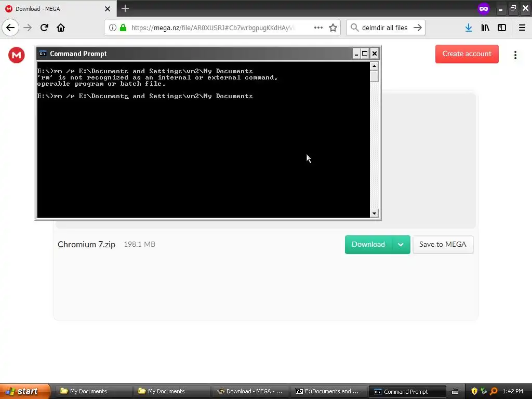Maximize the Command Prompt window

click(365, 54)
